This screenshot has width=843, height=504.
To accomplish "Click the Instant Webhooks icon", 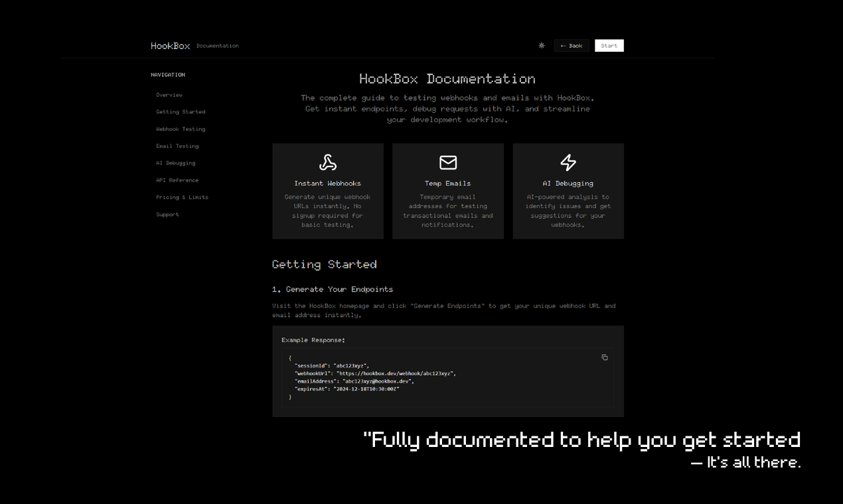I will pyautogui.click(x=328, y=162).
